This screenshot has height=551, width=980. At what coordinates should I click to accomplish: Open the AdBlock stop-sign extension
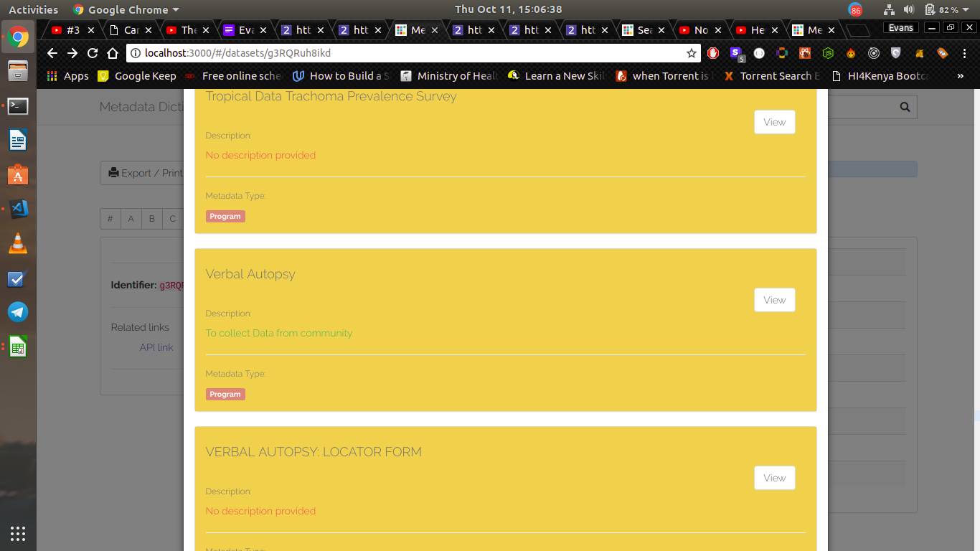713,53
